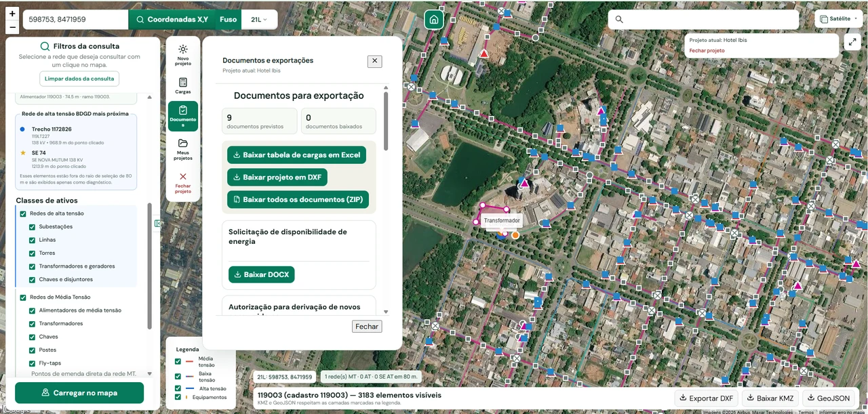
Task: Toggle Alta tensão legend checkbox
Action: click(178, 389)
